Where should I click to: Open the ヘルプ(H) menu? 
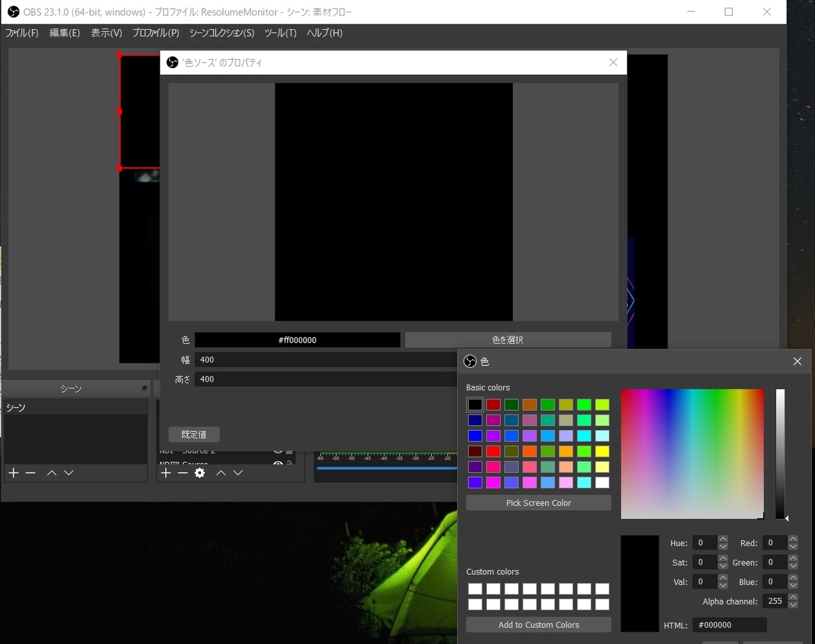325,33
